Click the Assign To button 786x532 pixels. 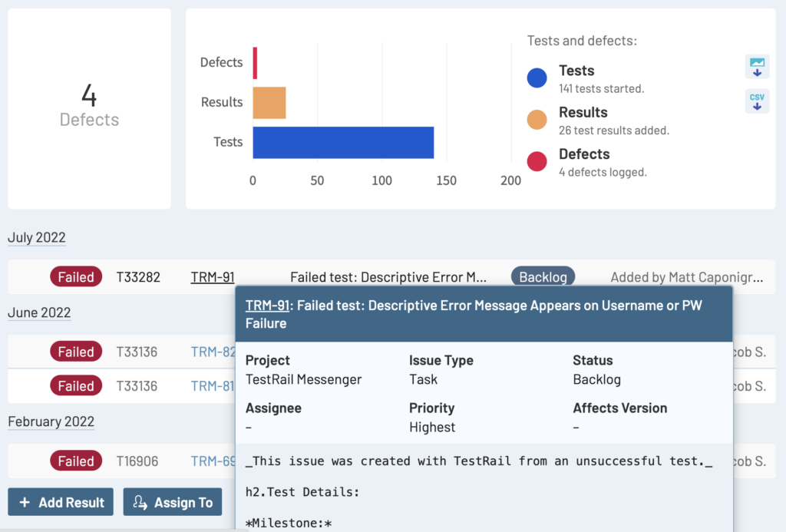point(173,502)
